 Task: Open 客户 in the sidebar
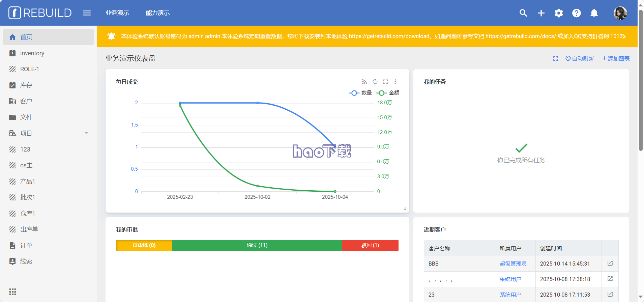(26, 101)
